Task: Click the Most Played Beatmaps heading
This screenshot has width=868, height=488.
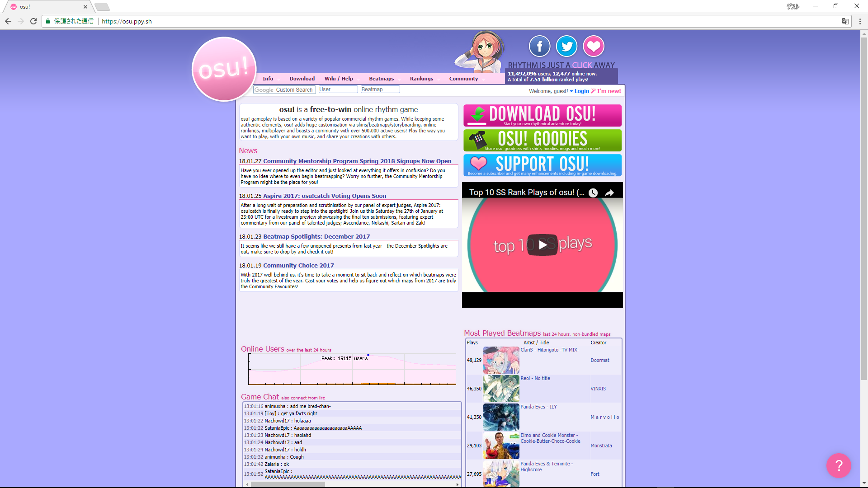Action: coord(502,333)
